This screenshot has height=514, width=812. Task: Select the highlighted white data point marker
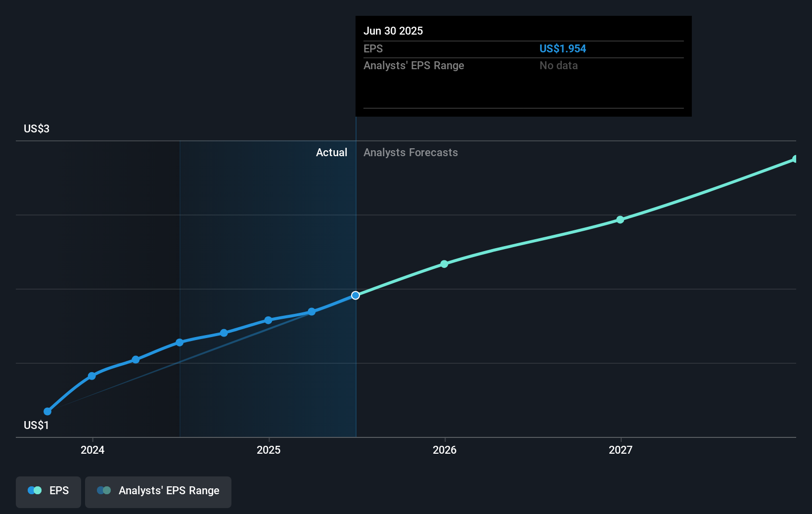(355, 295)
